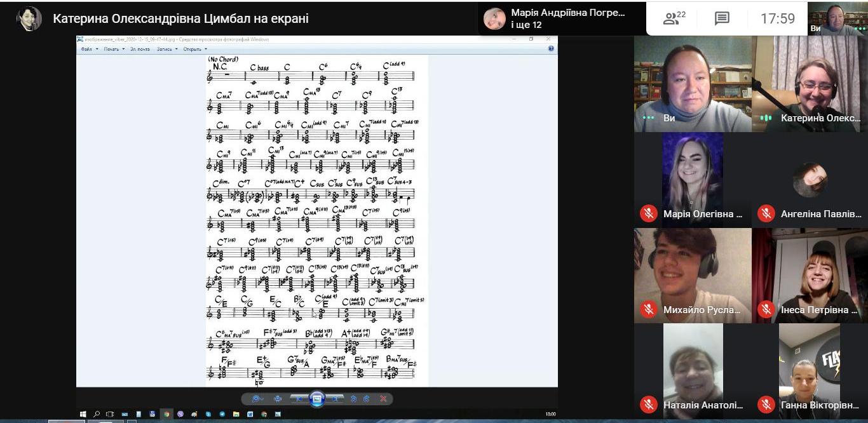868x423 pixels.
Task: Open the Windows Start menu
Action: click(x=83, y=414)
